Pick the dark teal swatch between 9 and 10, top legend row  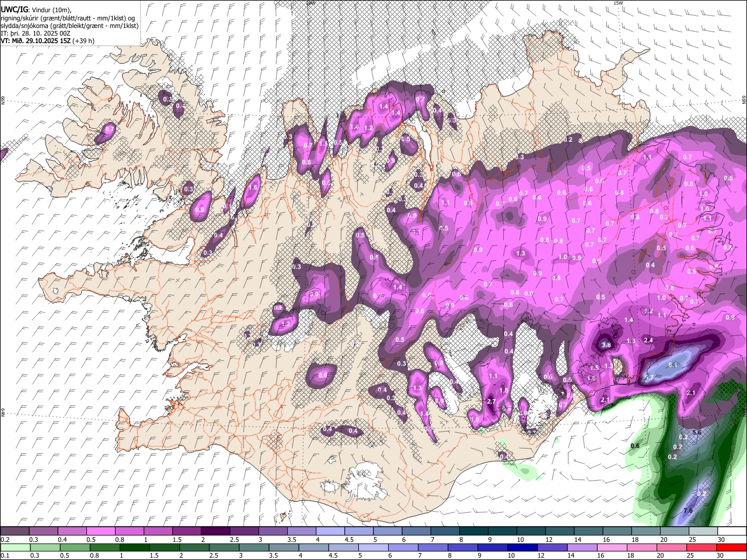coord(502,531)
